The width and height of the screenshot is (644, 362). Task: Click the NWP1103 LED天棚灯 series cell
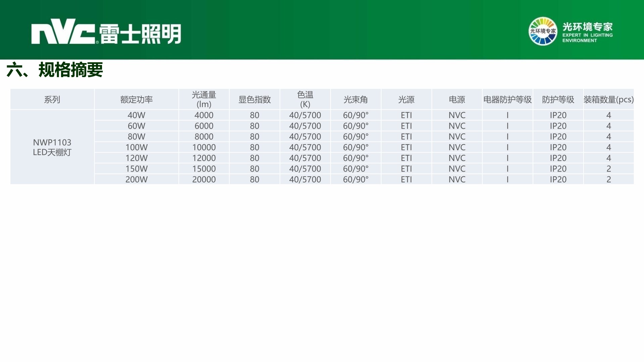coord(52,147)
